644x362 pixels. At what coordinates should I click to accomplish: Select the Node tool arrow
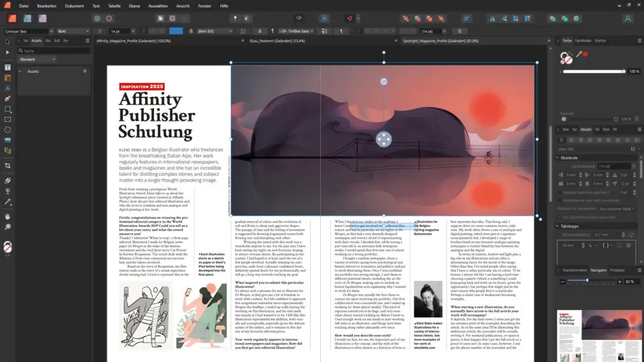(8, 53)
